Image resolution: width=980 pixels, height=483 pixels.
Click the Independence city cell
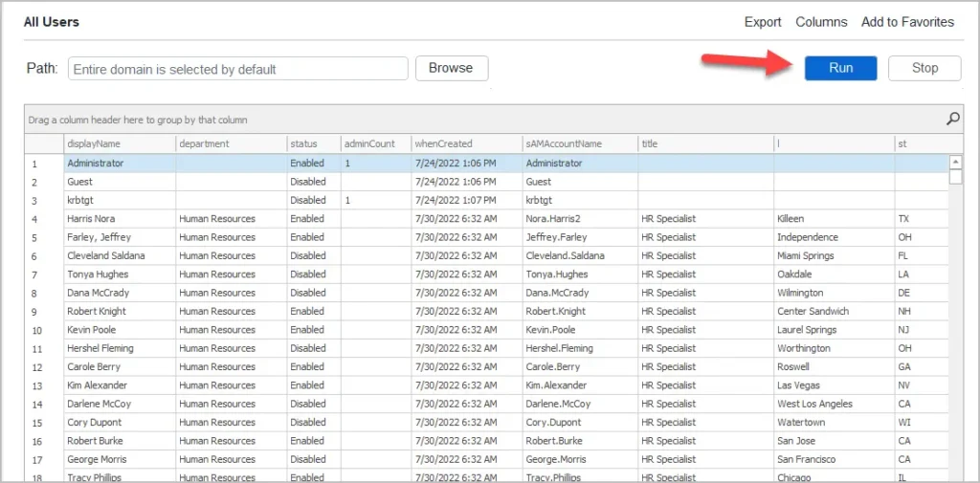835,237
